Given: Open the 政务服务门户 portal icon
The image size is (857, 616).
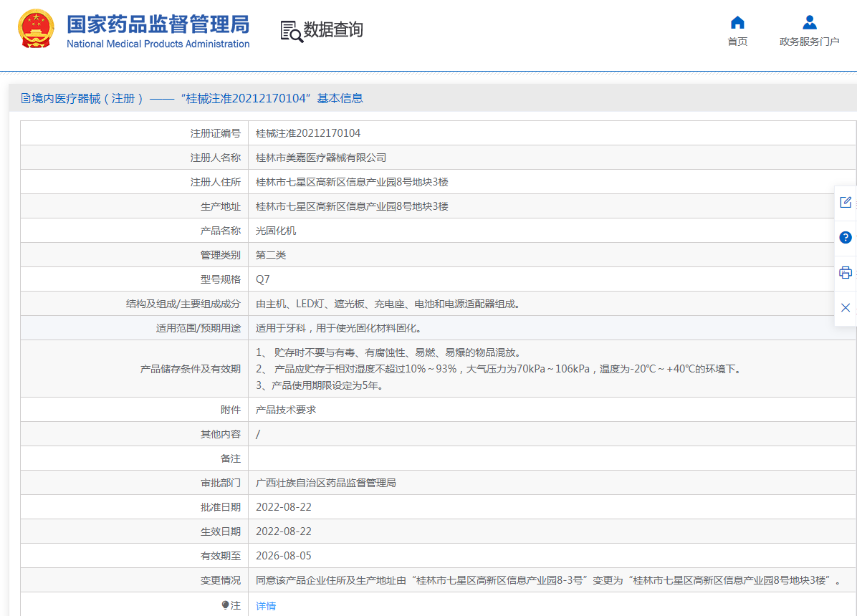Looking at the screenshot, I should 809,22.
